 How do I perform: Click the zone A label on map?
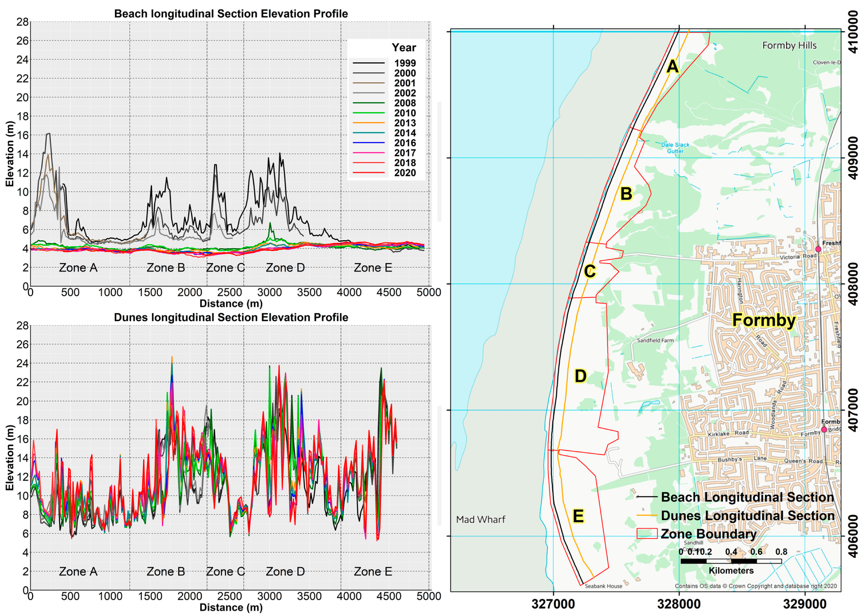(x=672, y=67)
